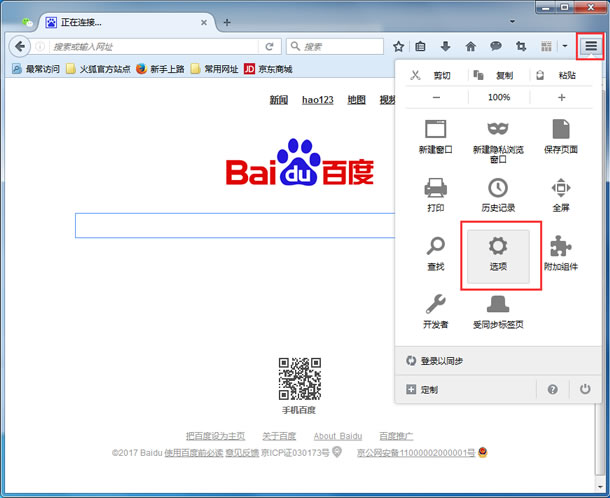Open a new tab with plus button
610x498 pixels.
tap(227, 23)
